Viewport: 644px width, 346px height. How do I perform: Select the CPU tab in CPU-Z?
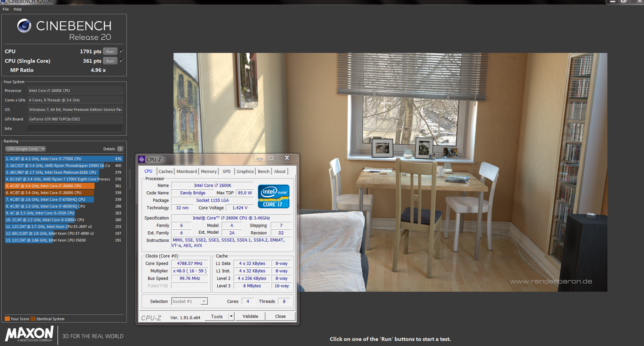[148, 171]
